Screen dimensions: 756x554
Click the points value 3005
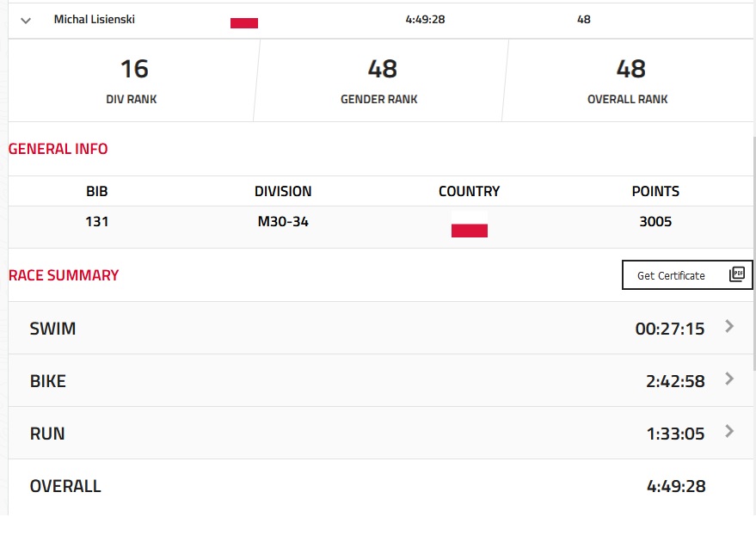click(x=655, y=221)
